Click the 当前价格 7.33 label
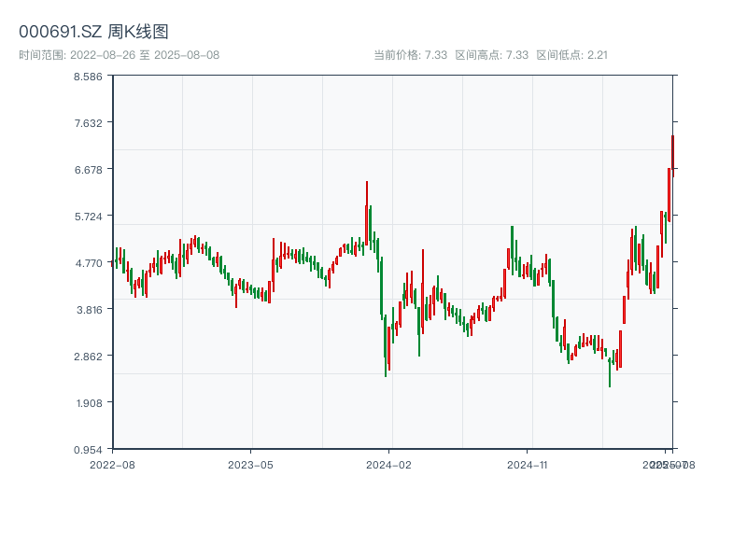 click(410, 55)
